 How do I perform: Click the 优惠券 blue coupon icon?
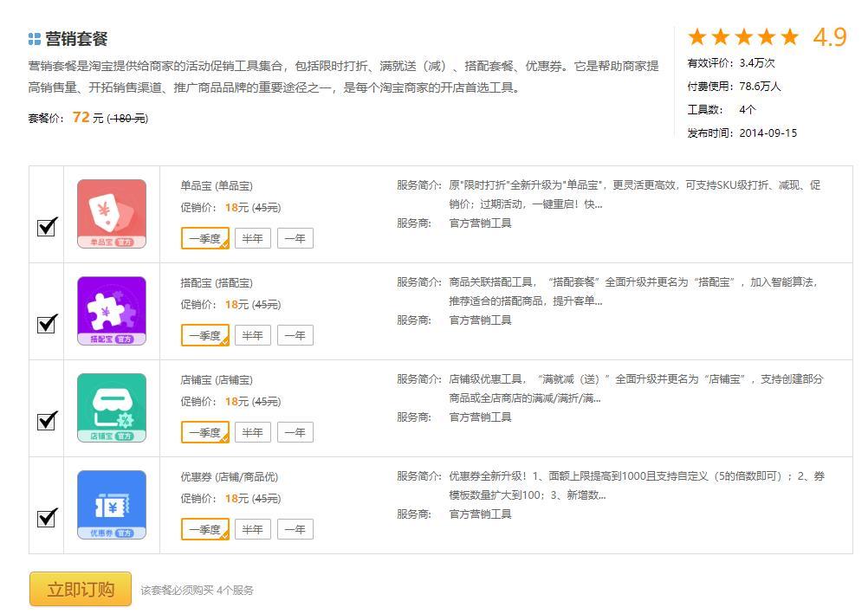pos(112,504)
